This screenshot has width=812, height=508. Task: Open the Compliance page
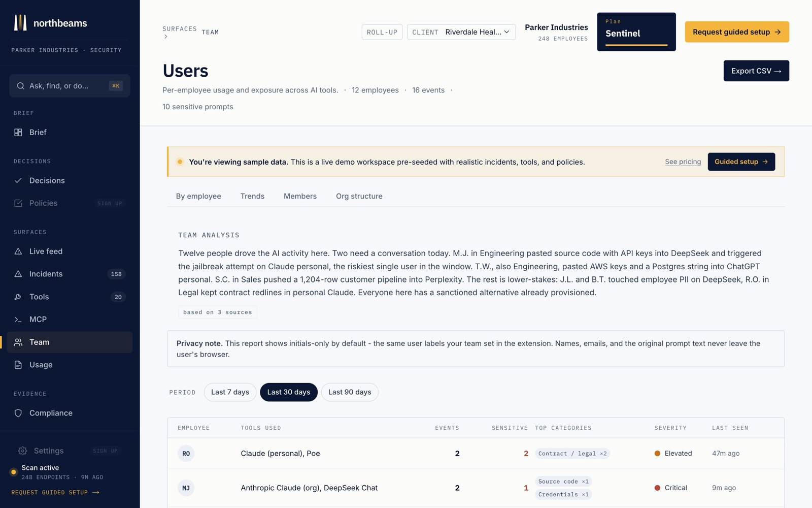tap(70, 413)
